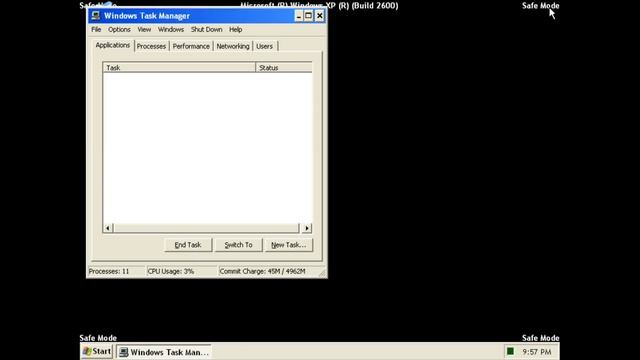Image resolution: width=640 pixels, height=360 pixels.
Task: Click the green CPU usage tray icon
Action: (510, 351)
